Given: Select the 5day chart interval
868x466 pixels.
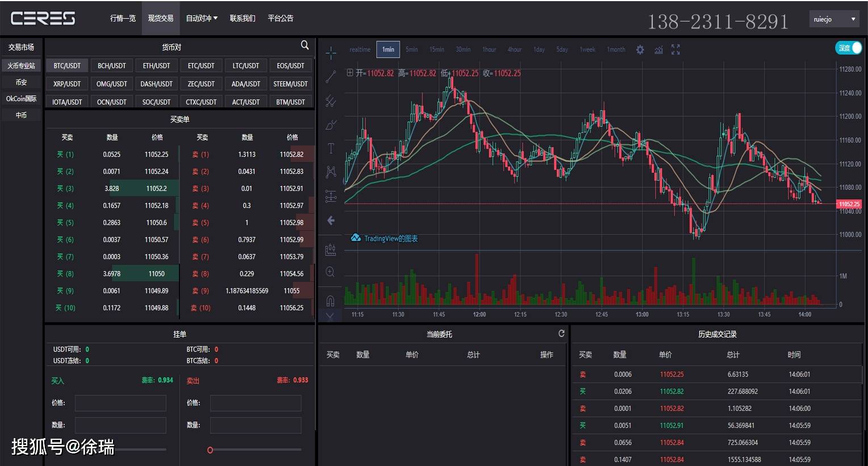Looking at the screenshot, I should tap(562, 49).
